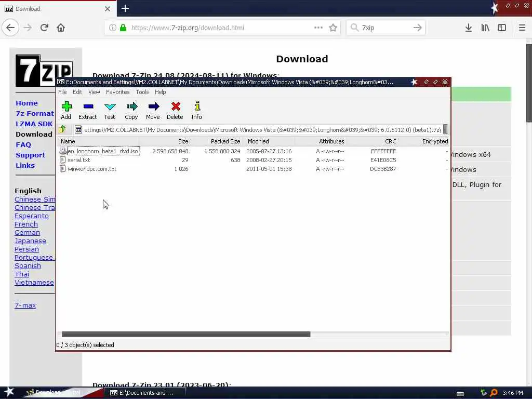
Task: Click the taskbar star start button
Action: [x=9, y=392]
